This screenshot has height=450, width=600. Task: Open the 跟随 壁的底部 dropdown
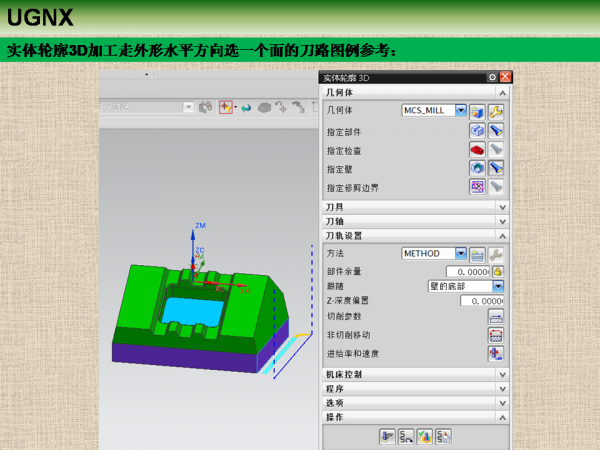[x=498, y=286]
